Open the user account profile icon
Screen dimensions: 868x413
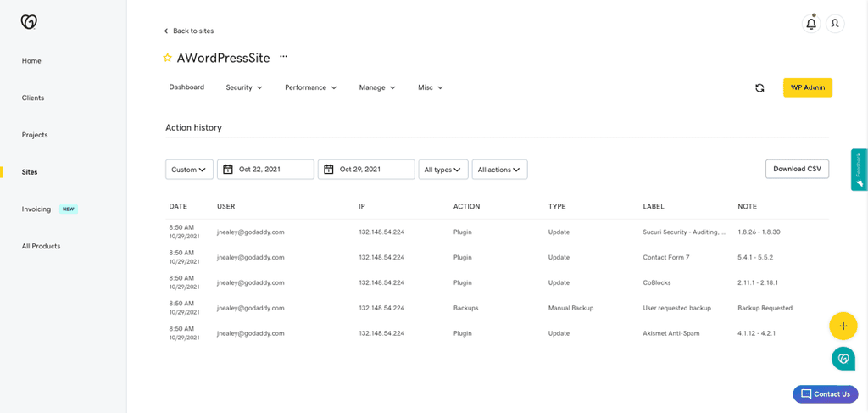click(x=835, y=24)
